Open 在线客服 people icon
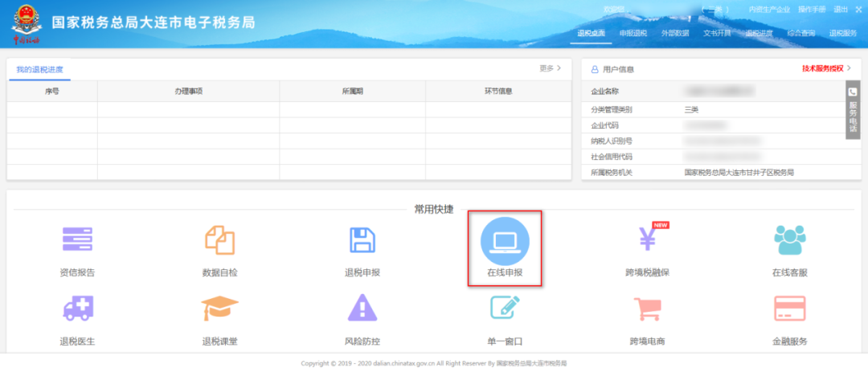Screen dimensions: 868x372 click(790, 240)
